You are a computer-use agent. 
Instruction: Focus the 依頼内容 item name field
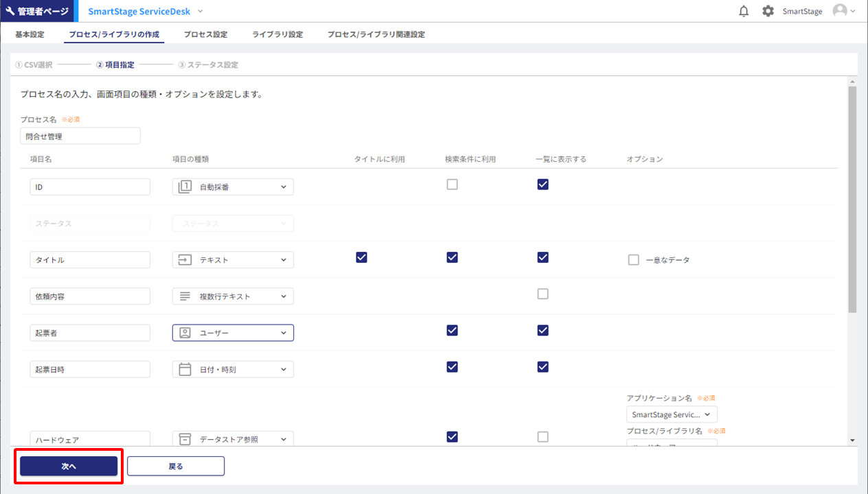[90, 296]
